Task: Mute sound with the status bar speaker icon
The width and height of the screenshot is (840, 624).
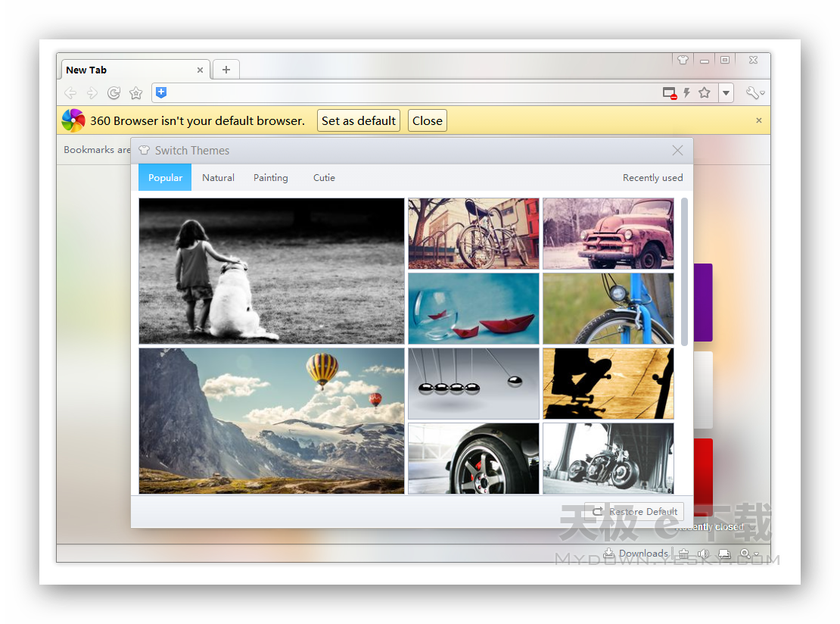Action: pos(703,554)
